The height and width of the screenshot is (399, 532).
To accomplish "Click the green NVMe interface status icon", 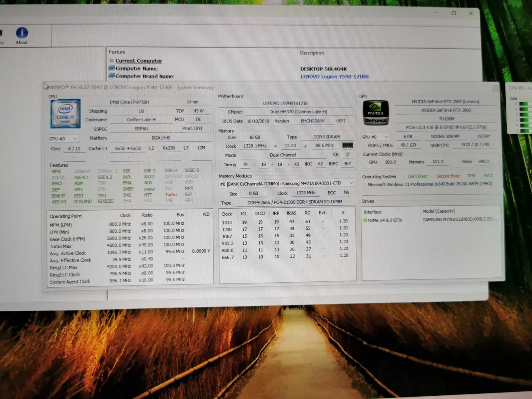I will pyautogui.click(x=366, y=220).
